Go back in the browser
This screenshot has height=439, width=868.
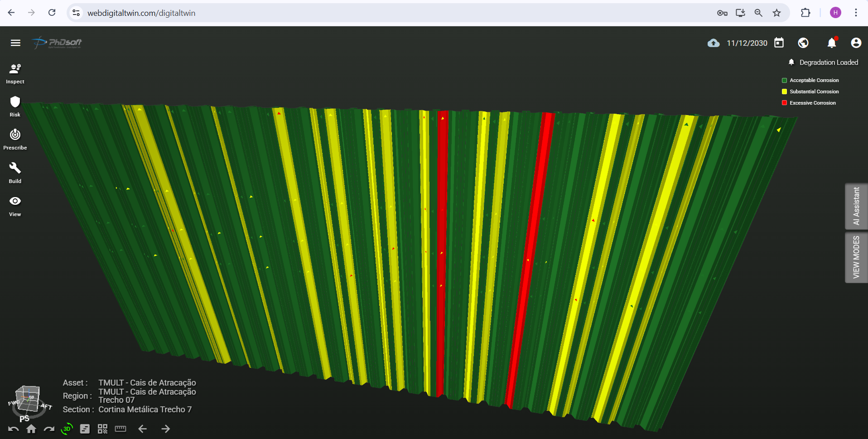pos(11,13)
